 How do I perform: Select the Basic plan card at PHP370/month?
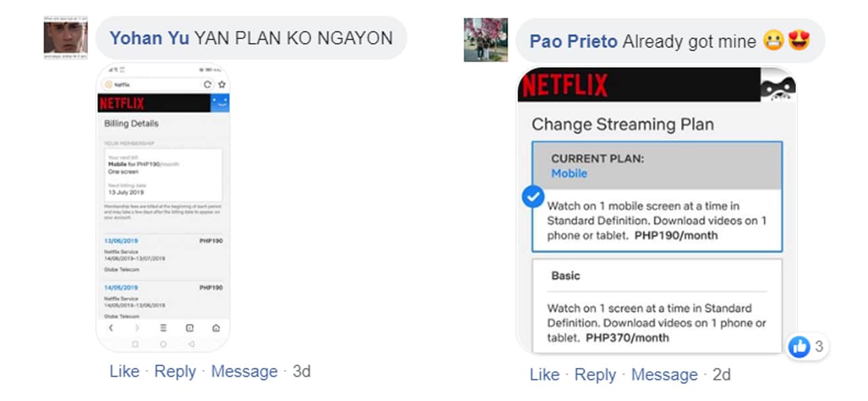coord(656,306)
